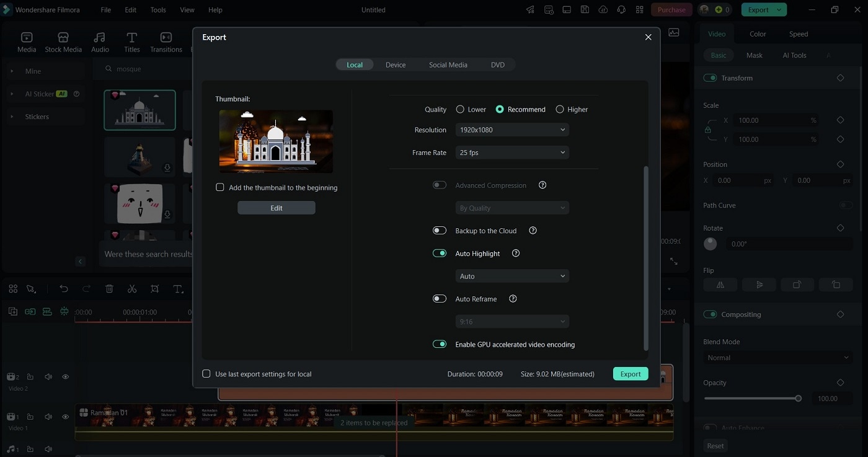Viewport: 868px width, 457px height.
Task: Disable GPU accelerated video encoding switch
Action: point(440,344)
